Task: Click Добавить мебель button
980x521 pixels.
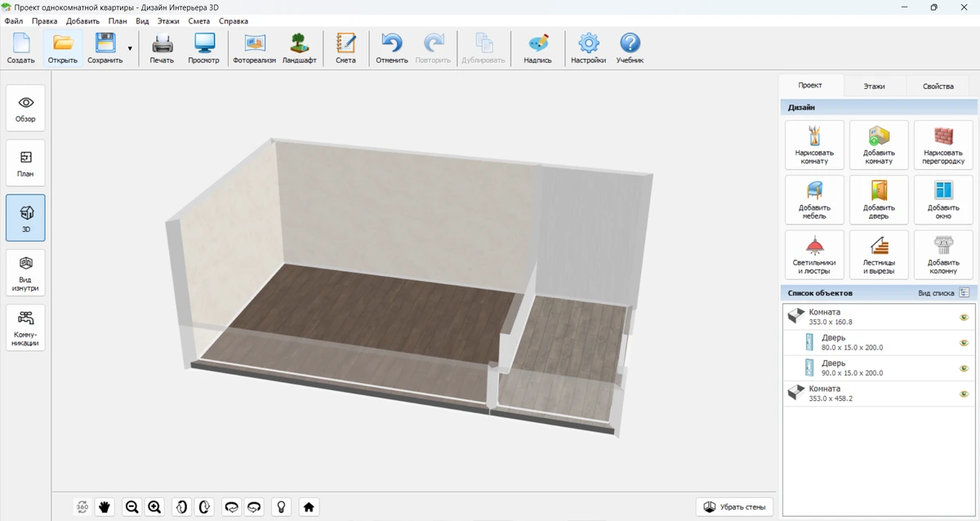Action: pos(814,199)
